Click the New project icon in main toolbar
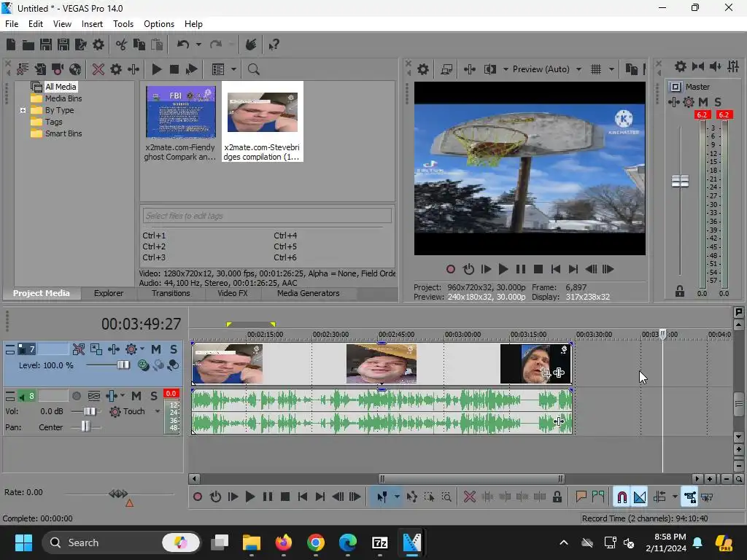The image size is (747, 560). tap(10, 44)
